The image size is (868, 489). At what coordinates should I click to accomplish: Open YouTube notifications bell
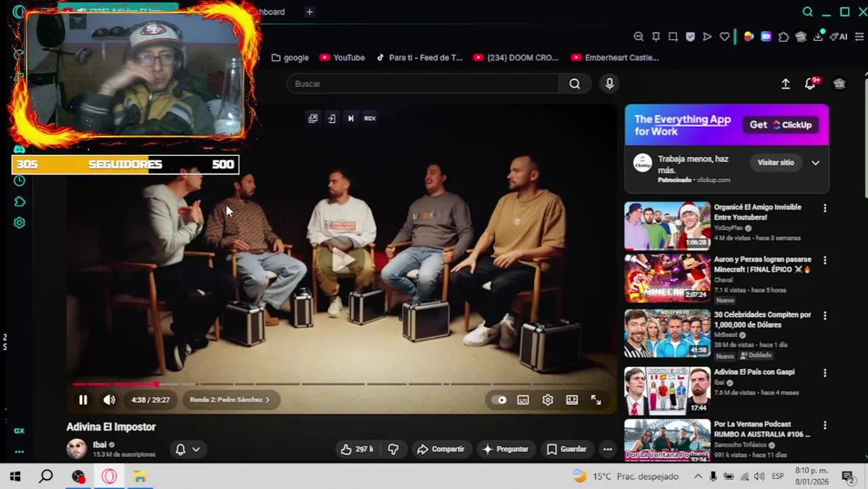point(810,84)
